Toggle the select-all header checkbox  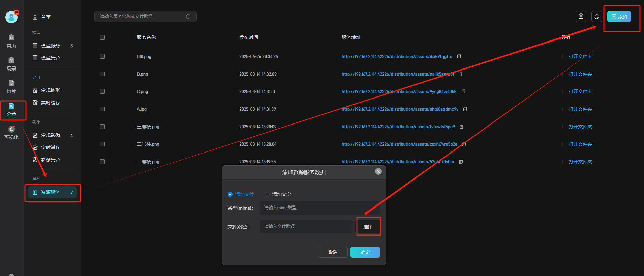point(102,37)
